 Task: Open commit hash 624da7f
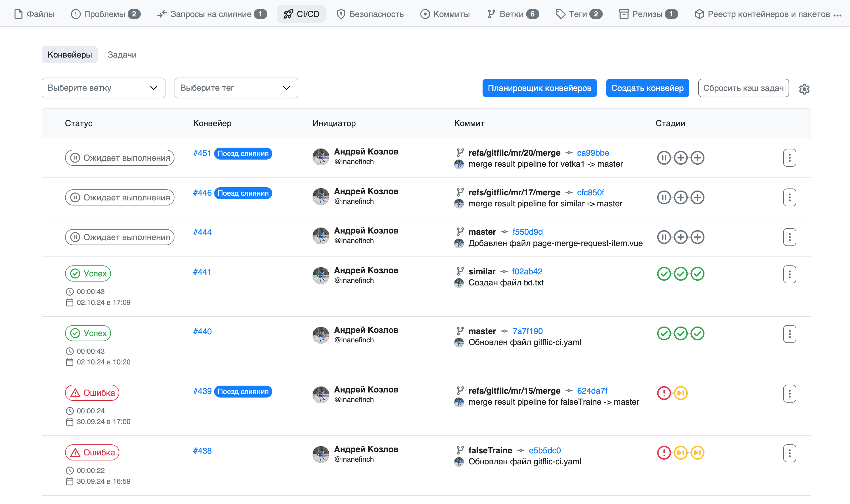[592, 391]
